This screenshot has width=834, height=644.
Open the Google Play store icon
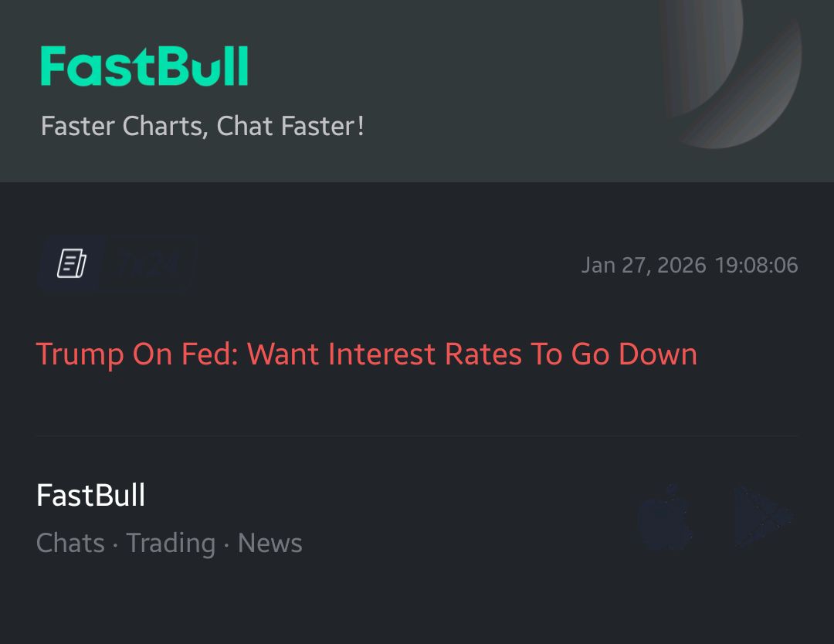tap(761, 517)
